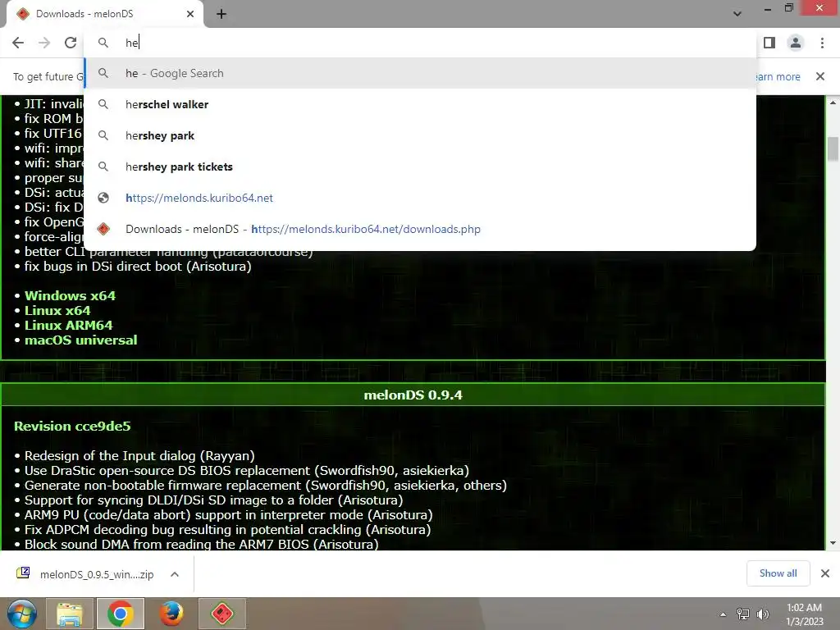
Task: Dismiss the info bar with its X
Action: point(820,76)
